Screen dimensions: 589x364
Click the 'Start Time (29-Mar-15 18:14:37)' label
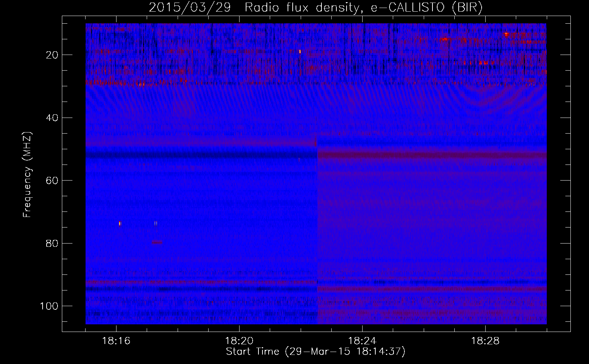pos(316,352)
